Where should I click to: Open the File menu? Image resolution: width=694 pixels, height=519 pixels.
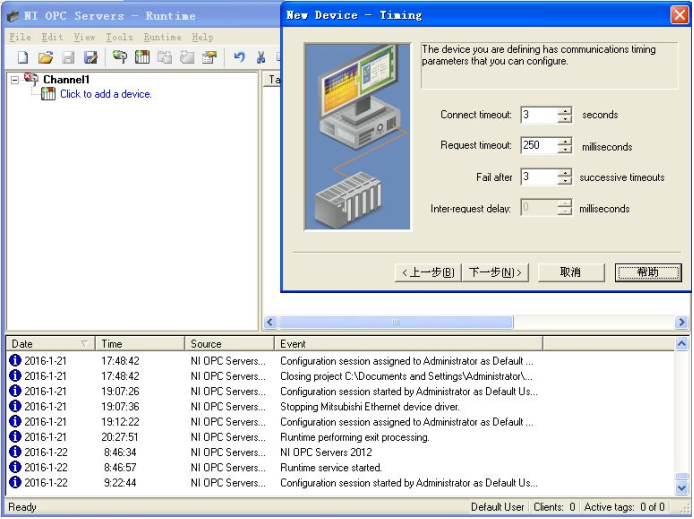(20, 37)
